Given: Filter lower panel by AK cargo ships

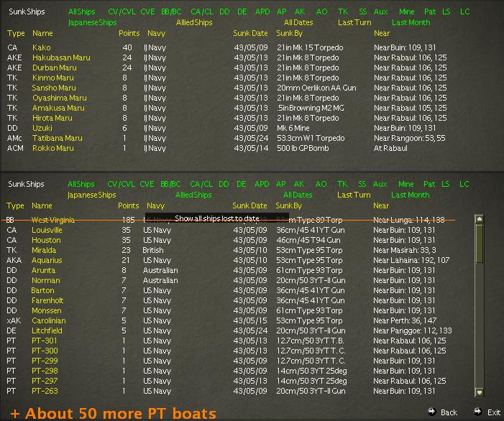Looking at the screenshot, I should click(x=299, y=184).
